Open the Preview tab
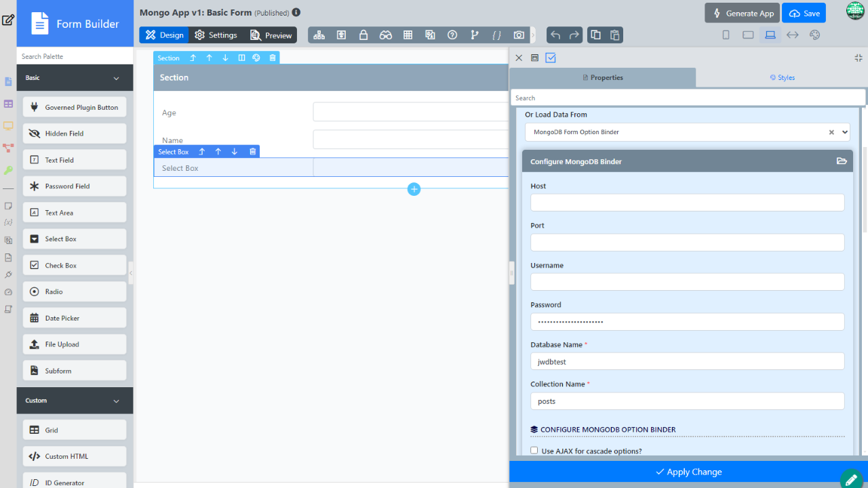The height and width of the screenshot is (488, 868). tap(271, 35)
